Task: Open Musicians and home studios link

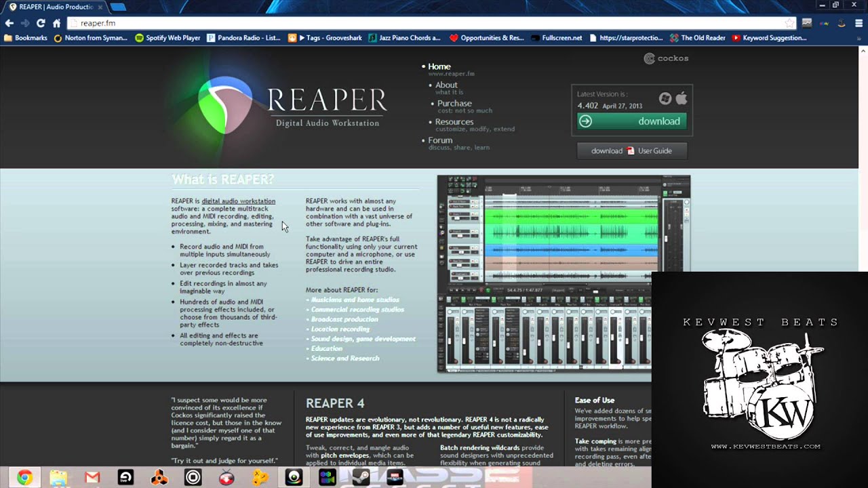Action: pos(355,300)
